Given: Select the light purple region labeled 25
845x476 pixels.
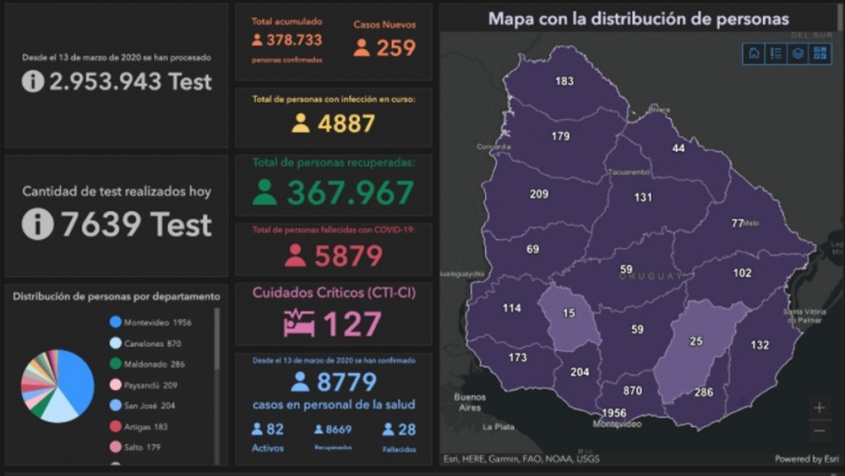Looking at the screenshot, I should [697, 342].
